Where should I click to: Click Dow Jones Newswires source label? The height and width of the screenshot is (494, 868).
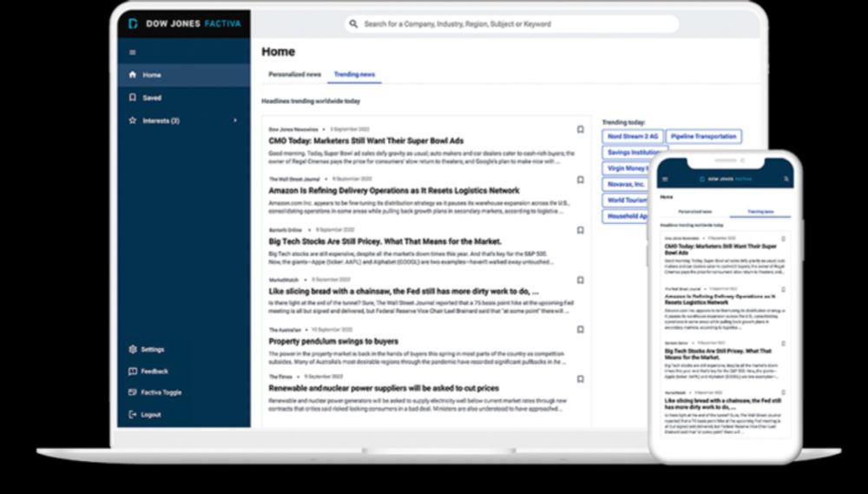coord(293,129)
